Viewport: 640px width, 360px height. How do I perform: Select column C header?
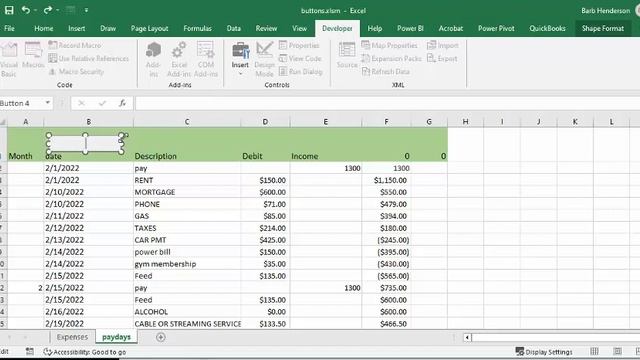click(x=187, y=122)
